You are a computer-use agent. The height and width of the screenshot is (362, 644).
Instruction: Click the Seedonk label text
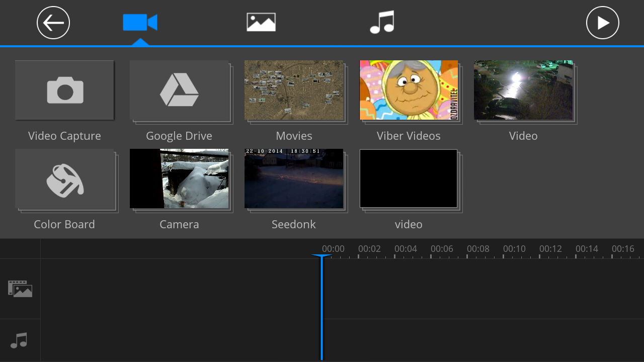pos(294,225)
